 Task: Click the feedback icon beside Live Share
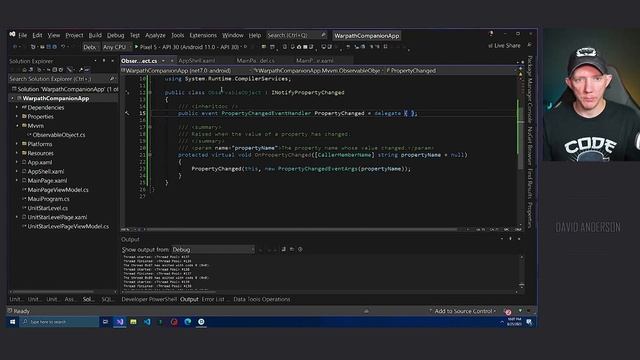[529, 45]
